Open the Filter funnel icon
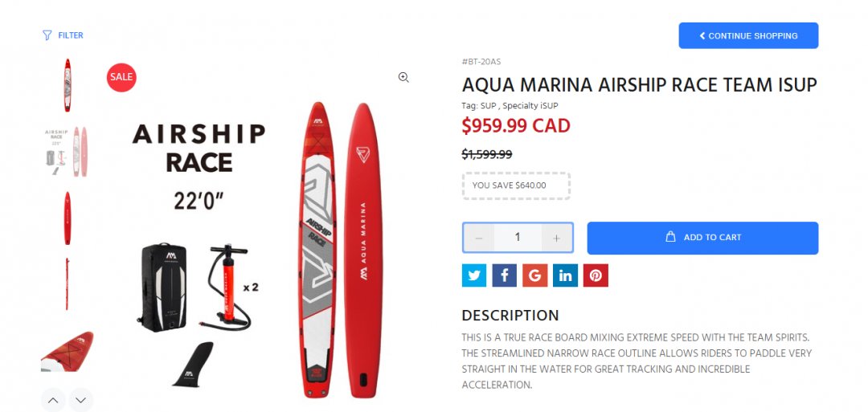 [x=47, y=35]
